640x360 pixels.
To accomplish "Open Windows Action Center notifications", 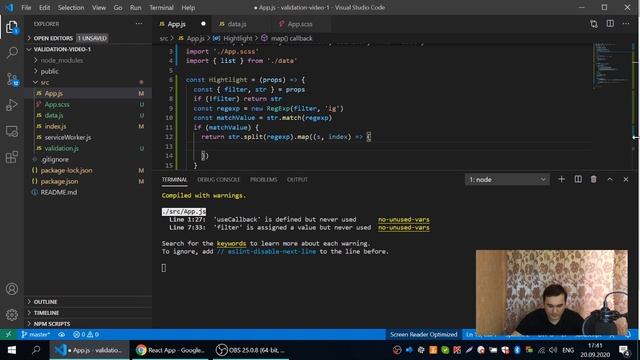I will pos(624,350).
